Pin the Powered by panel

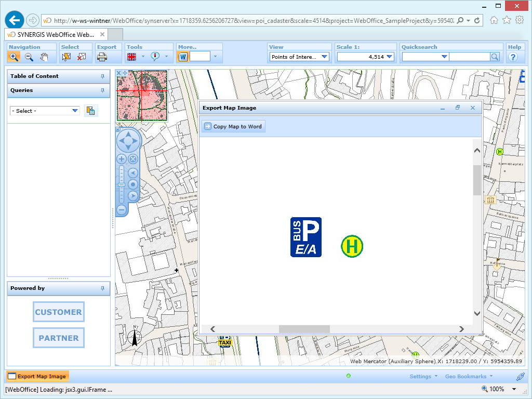coord(102,288)
